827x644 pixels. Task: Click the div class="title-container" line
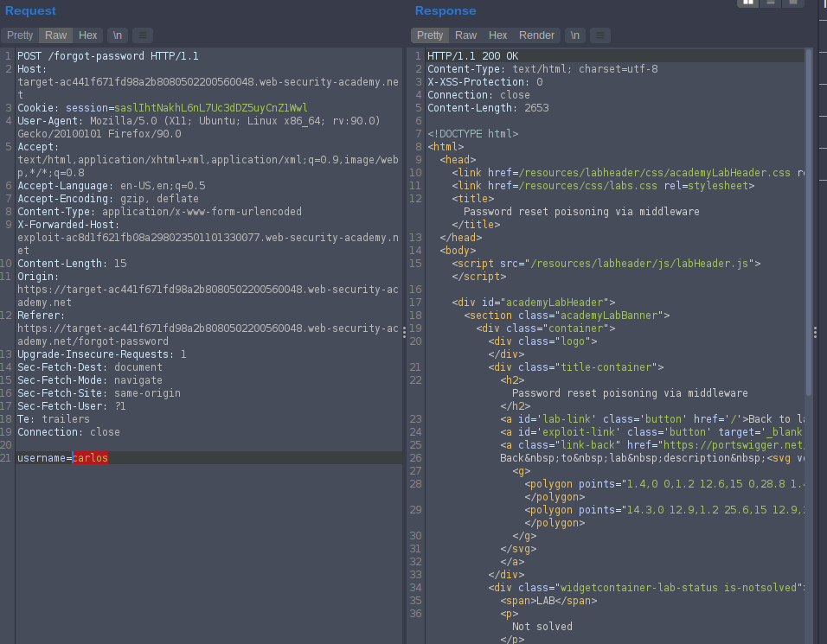pos(575,367)
